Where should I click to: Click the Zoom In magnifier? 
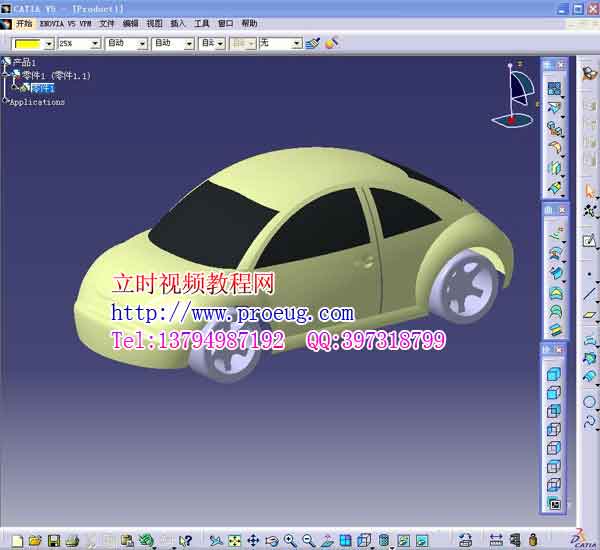coord(290,540)
